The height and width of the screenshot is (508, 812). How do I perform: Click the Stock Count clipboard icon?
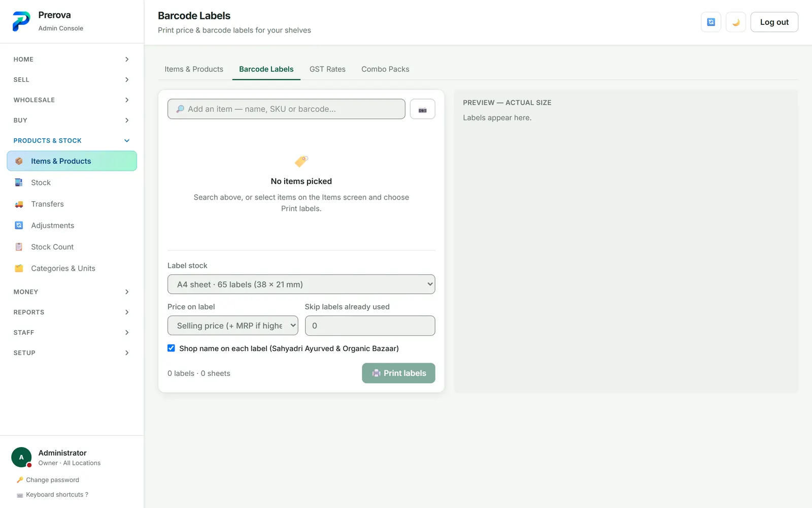(19, 247)
